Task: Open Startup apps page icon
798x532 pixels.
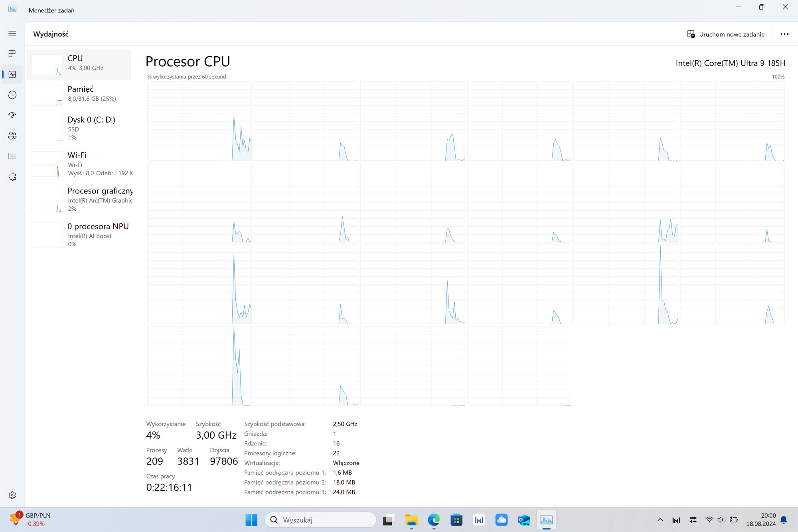Action: (x=12, y=115)
